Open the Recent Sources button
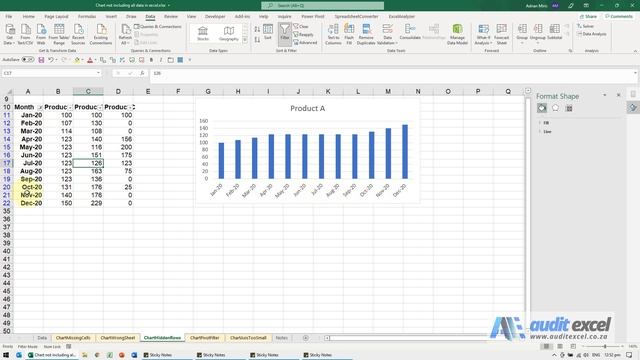Viewport: 640px width, 360px height. [78, 34]
